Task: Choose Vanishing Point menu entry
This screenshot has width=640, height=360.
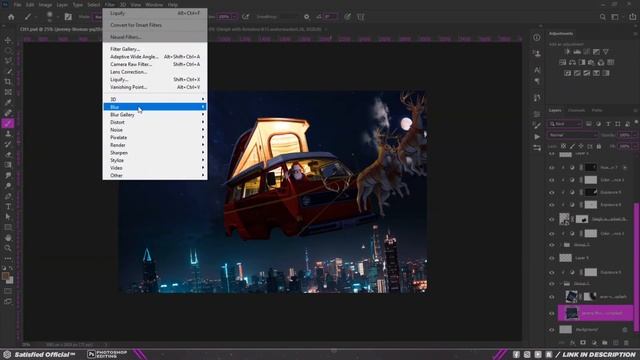Action: click(x=155, y=87)
